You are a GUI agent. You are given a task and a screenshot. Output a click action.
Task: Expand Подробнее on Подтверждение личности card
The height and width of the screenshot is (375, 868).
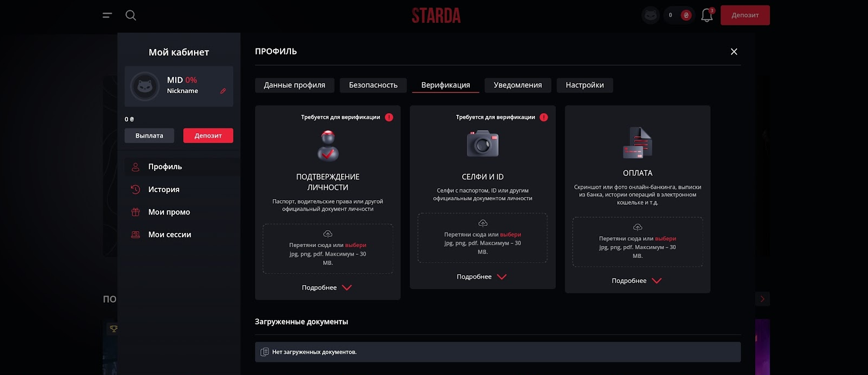(327, 287)
